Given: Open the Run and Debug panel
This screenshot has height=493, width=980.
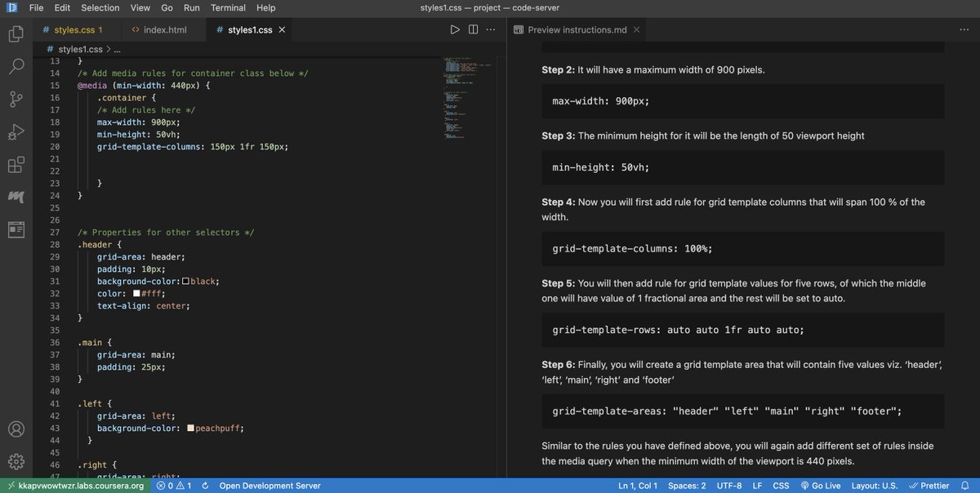Looking at the screenshot, I should pos(16,131).
